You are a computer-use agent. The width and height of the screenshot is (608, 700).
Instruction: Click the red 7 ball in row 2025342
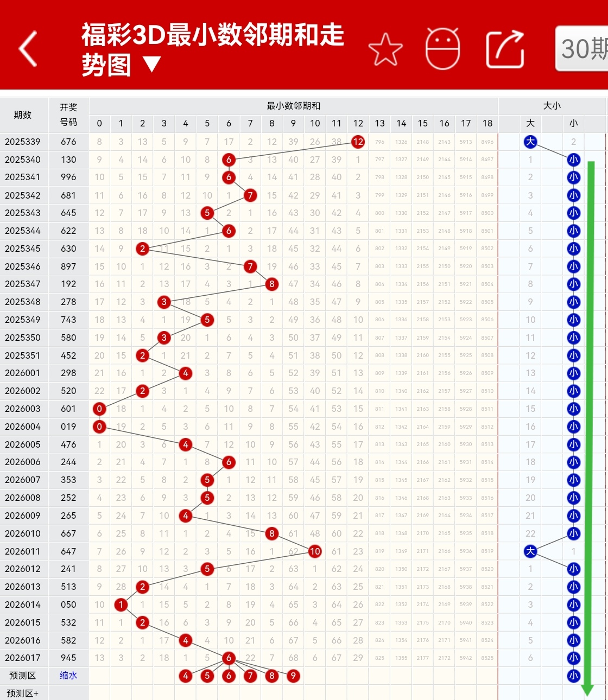pyautogui.click(x=250, y=195)
